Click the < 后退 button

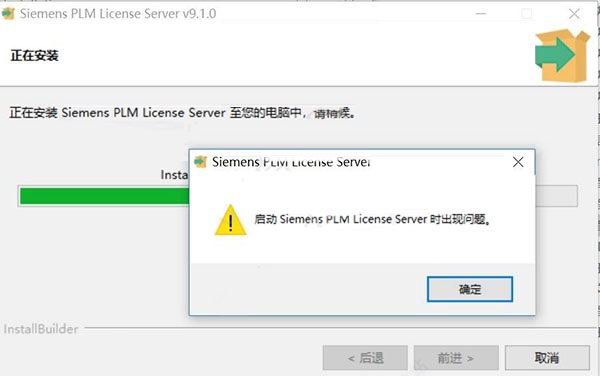[365, 358]
